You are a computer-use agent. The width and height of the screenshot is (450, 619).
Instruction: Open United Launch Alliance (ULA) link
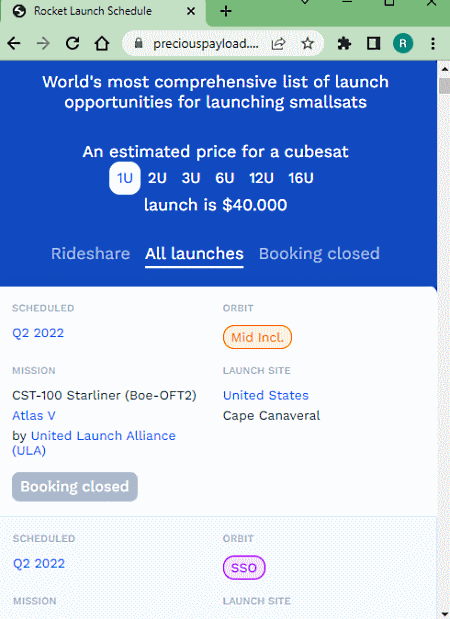(94, 443)
